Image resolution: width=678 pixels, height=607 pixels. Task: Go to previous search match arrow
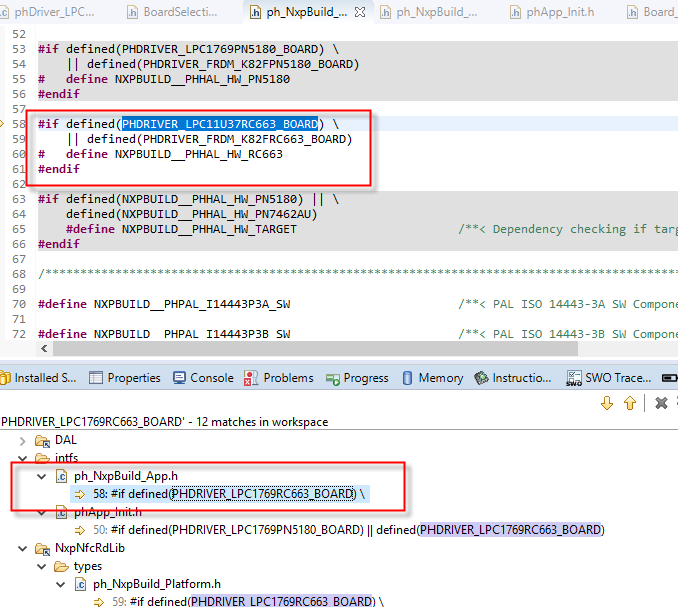tap(630, 403)
